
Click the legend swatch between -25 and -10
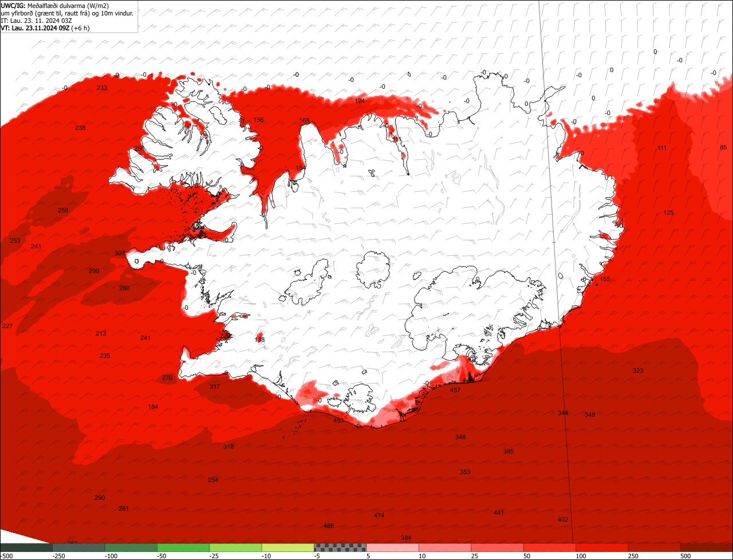point(235,547)
